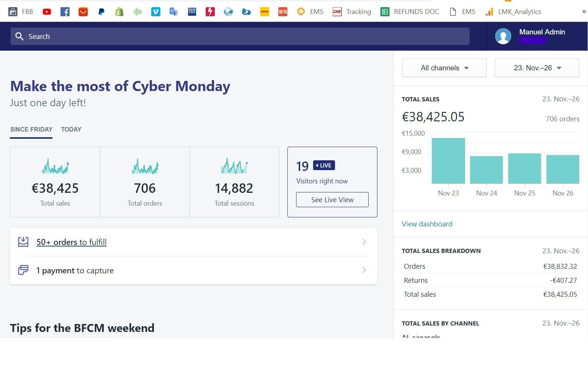Click Manuel Admin's profile avatar
Viewport: 588px width, 372px height.
503,36
